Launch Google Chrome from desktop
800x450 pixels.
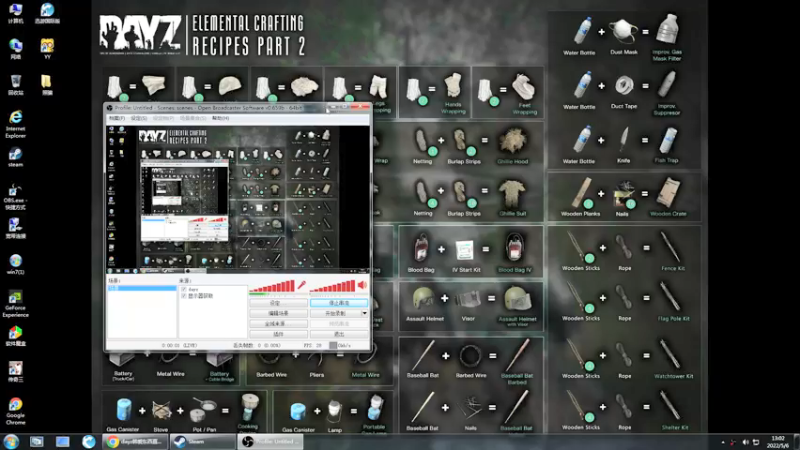pyautogui.click(x=15, y=411)
